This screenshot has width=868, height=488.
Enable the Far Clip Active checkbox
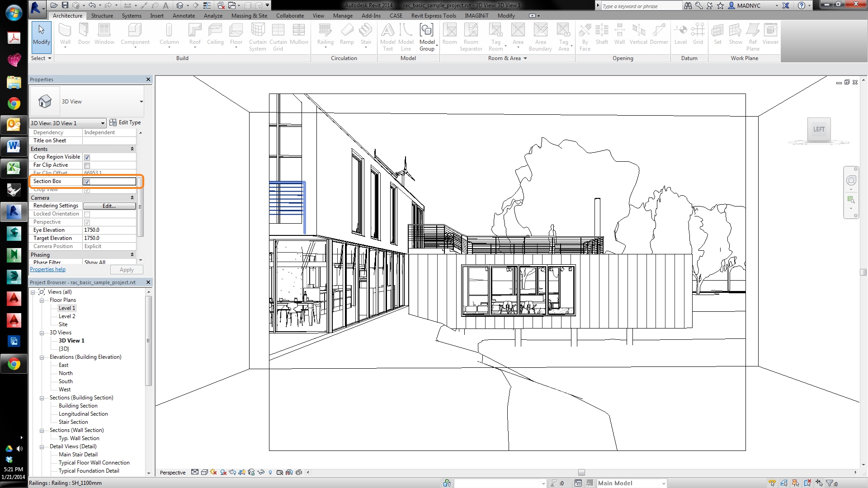pos(87,165)
